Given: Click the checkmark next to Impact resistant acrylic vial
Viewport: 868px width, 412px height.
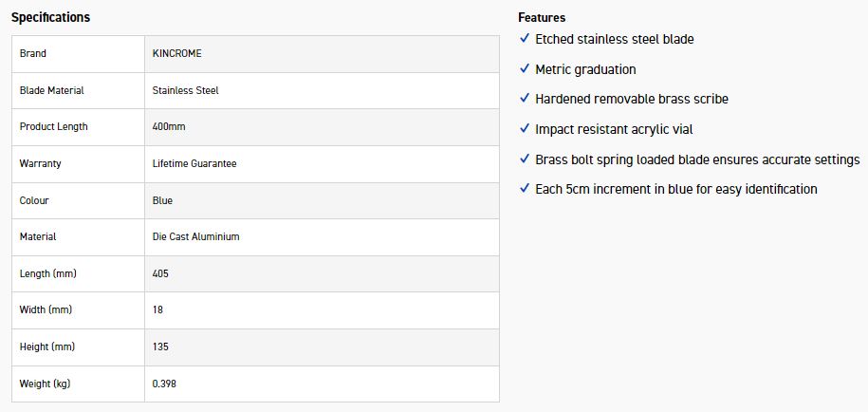Looking at the screenshot, I should (x=525, y=129).
